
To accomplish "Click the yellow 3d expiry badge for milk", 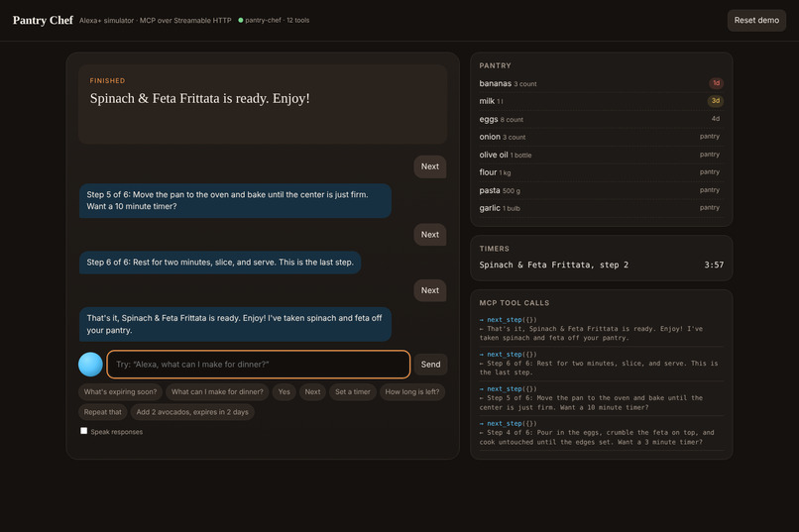I will [x=716, y=101].
